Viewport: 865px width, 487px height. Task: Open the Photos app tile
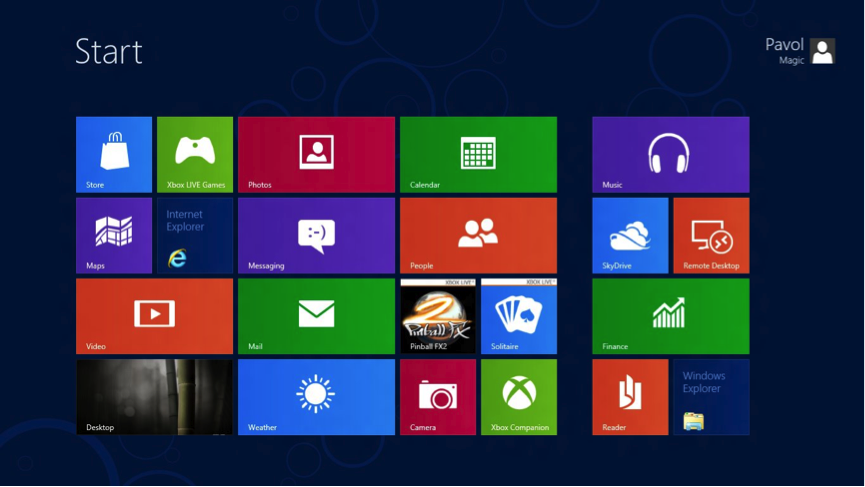pyautogui.click(x=316, y=154)
